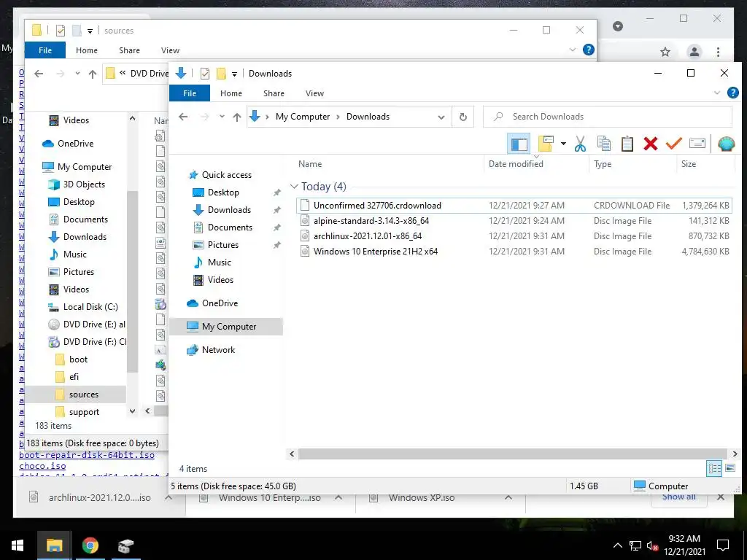Refresh the Downloads folder view
The image size is (747, 560).
462,117
